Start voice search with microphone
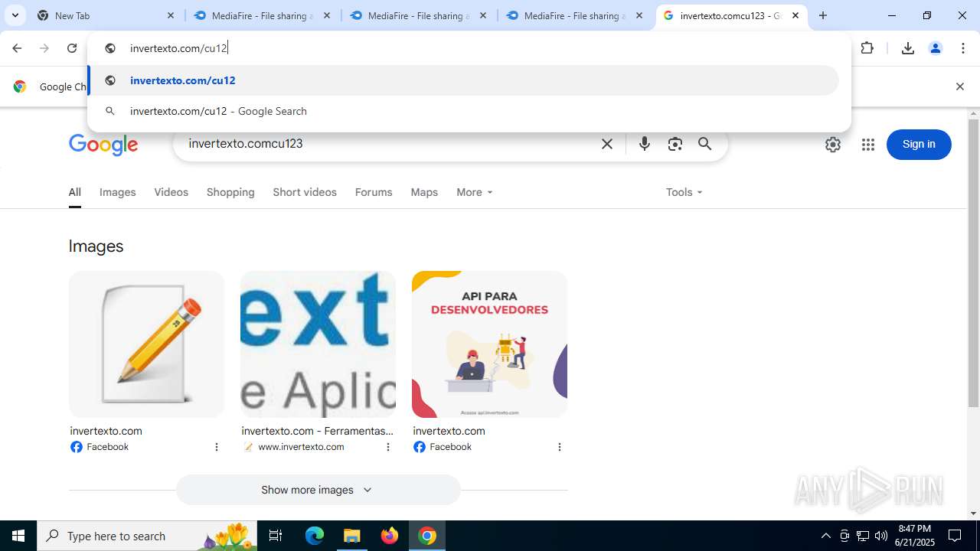Image resolution: width=980 pixels, height=551 pixels. coord(645,144)
